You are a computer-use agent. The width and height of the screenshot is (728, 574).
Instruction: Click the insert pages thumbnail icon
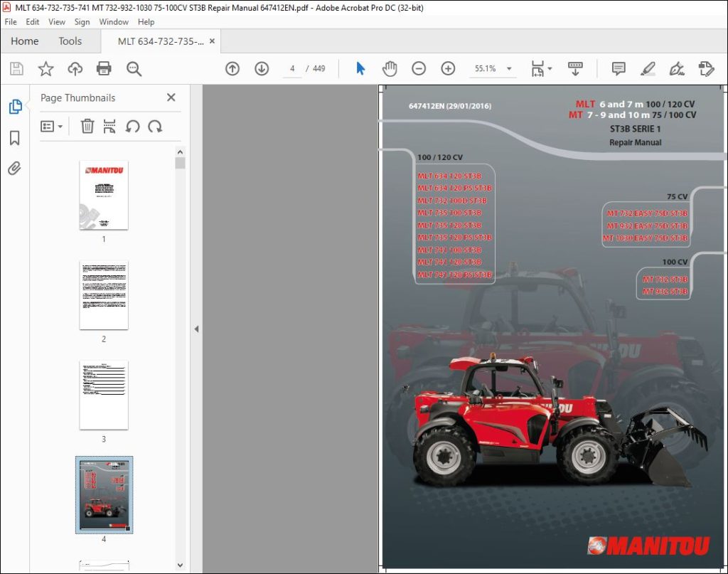(109, 127)
